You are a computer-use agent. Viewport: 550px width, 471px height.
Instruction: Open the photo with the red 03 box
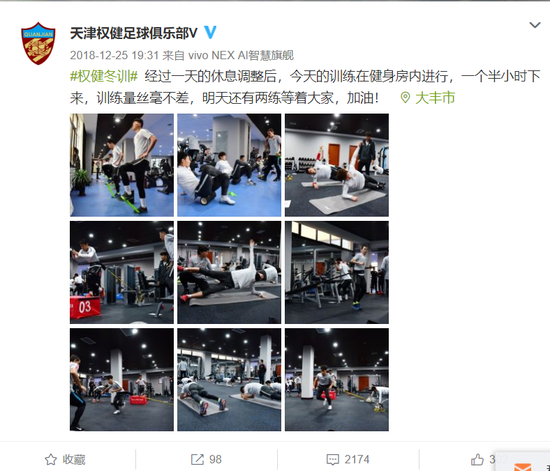122,272
